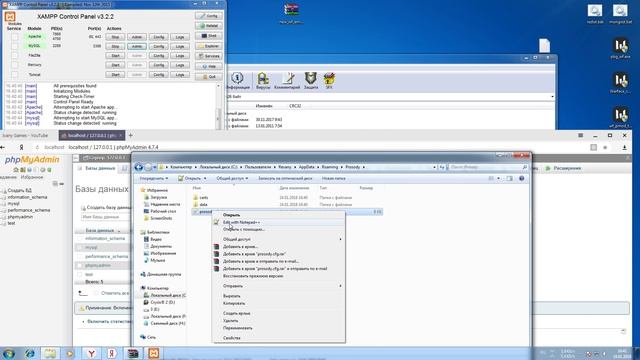
Task: Open the arrow beside Открыть in Explorer toolbar
Action: (205, 178)
